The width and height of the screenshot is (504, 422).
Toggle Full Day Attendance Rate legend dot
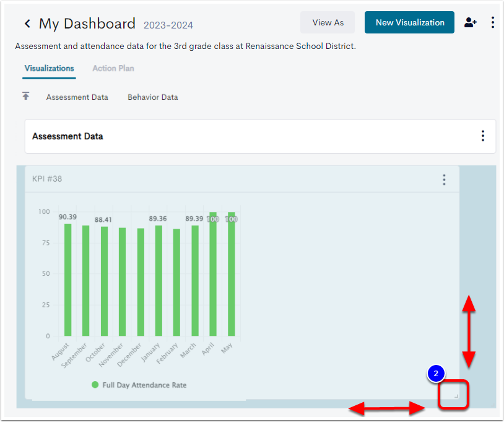coord(95,385)
